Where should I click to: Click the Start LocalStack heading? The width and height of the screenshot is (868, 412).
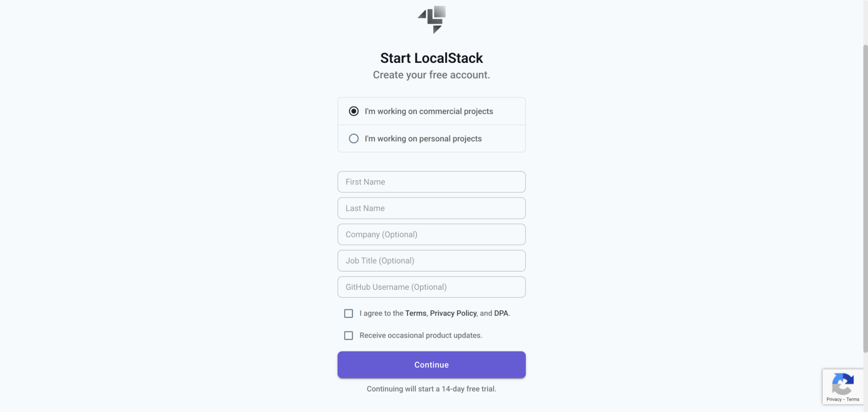click(x=431, y=58)
